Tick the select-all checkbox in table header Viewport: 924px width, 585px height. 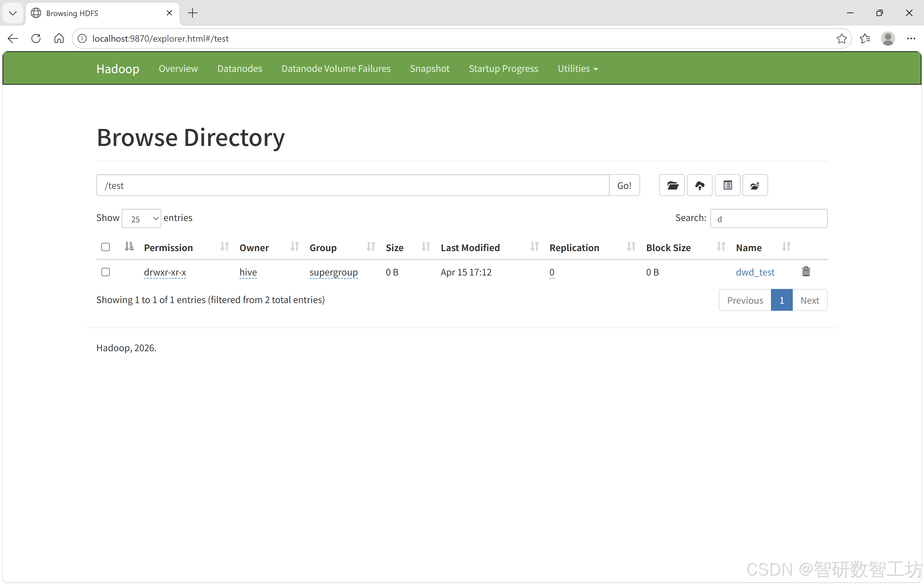(106, 247)
